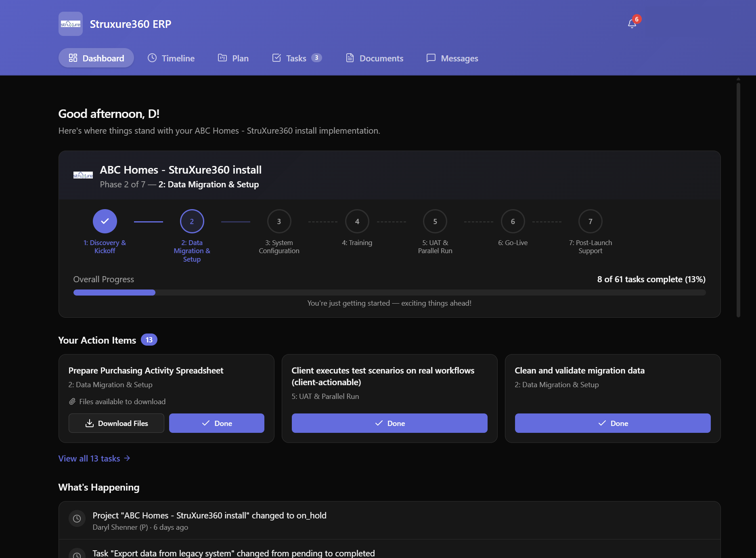Screen dimensions: 756x558
Task: Open the View all 13 tasks link
Action: (94, 458)
